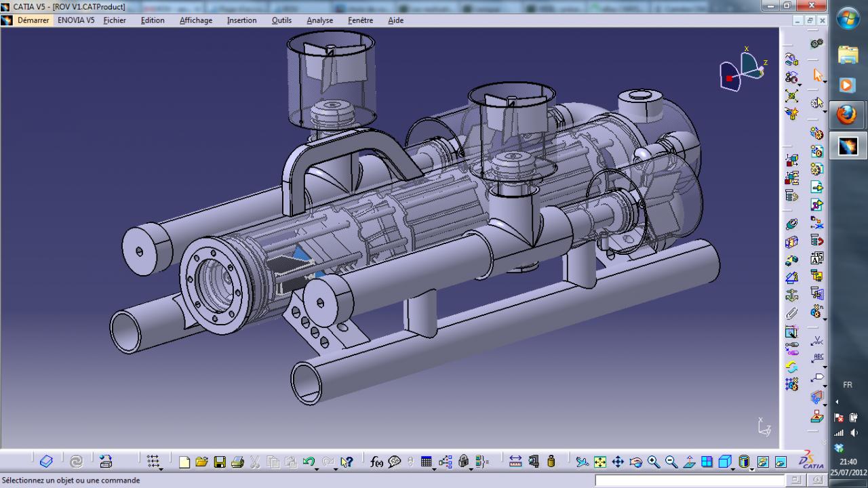Click the Windows Start orb
The width and height of the screenshot is (868, 488).
click(848, 19)
